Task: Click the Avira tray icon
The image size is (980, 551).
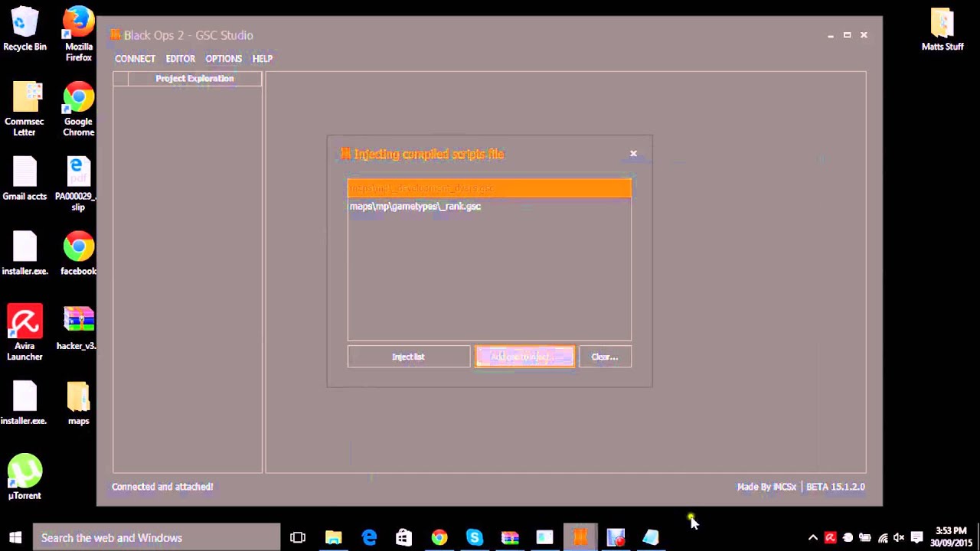Action: (831, 537)
